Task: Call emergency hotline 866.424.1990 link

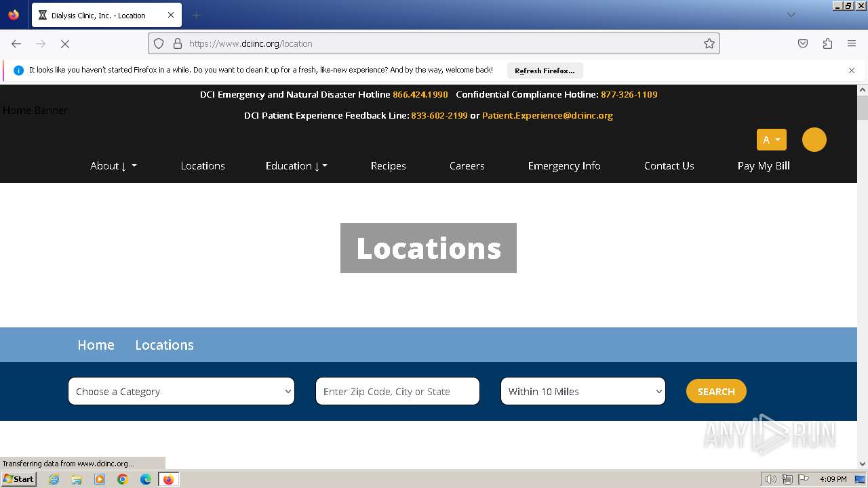Action: tap(420, 94)
